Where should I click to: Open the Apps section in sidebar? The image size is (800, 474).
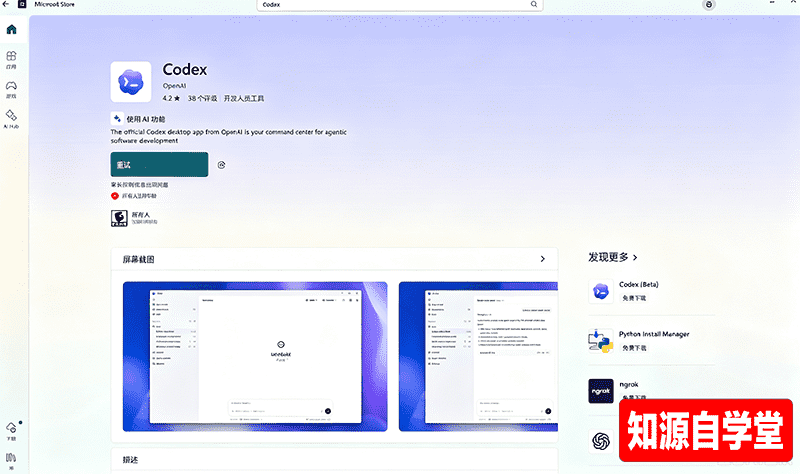pyautogui.click(x=11, y=59)
